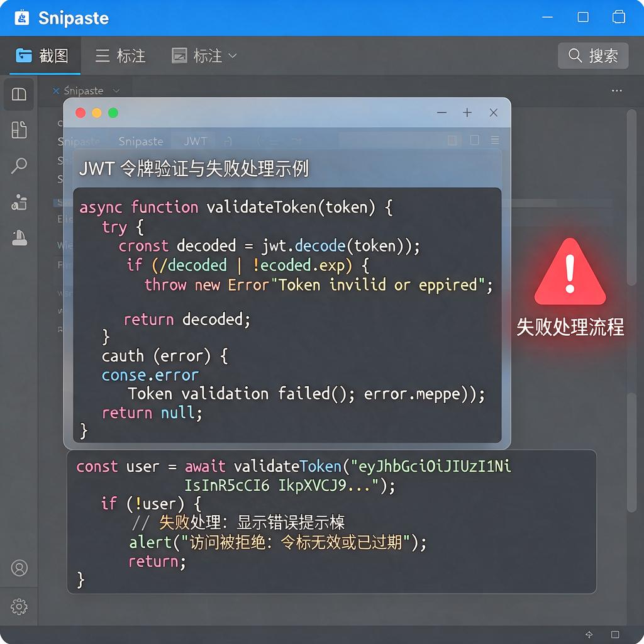
Task: Click the magnifier search icon in sidebar
Action: [19, 165]
